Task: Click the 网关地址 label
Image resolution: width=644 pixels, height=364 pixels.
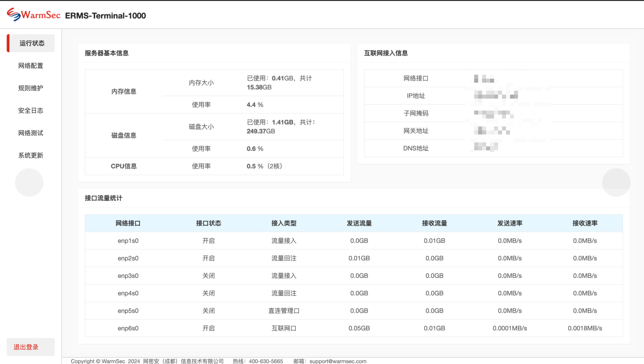Action: point(416,131)
